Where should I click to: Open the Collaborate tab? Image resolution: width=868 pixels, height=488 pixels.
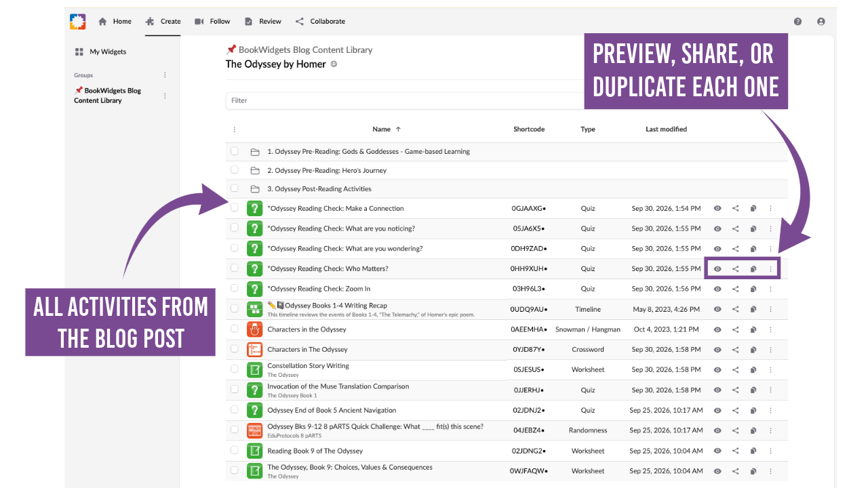coord(320,22)
